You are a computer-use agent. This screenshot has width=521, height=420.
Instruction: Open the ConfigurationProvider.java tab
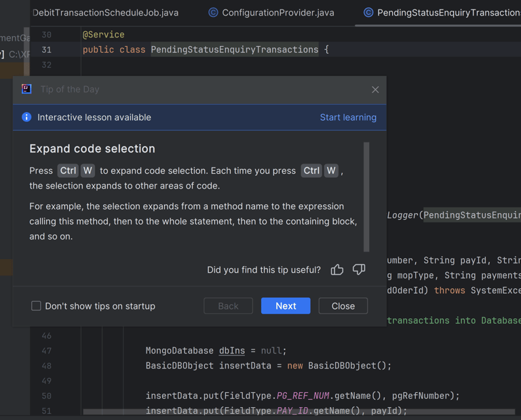point(277,12)
